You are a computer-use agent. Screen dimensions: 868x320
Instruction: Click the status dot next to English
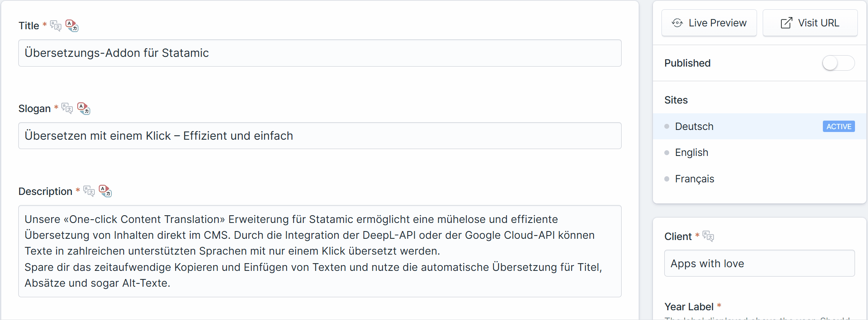[666, 152]
